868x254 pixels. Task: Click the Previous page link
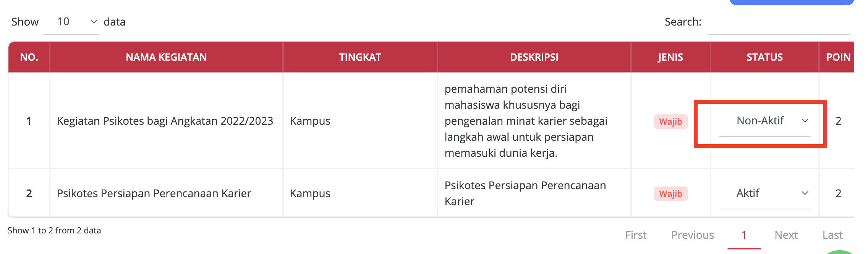coord(692,235)
